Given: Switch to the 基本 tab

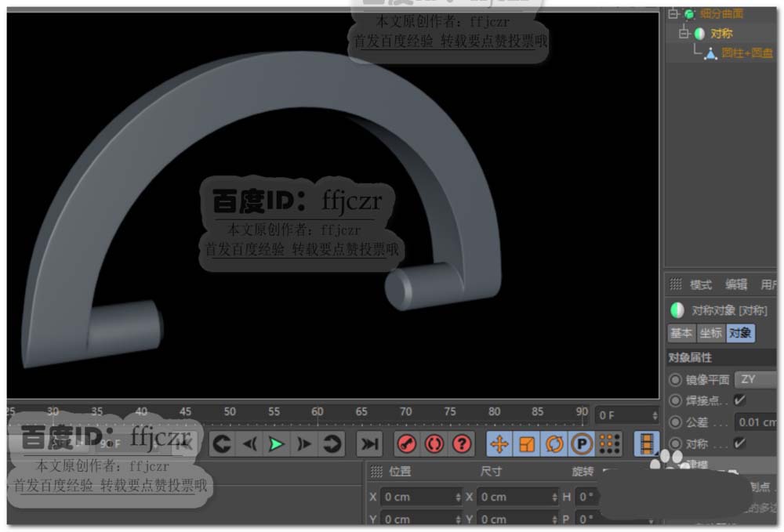Looking at the screenshot, I should (681, 333).
